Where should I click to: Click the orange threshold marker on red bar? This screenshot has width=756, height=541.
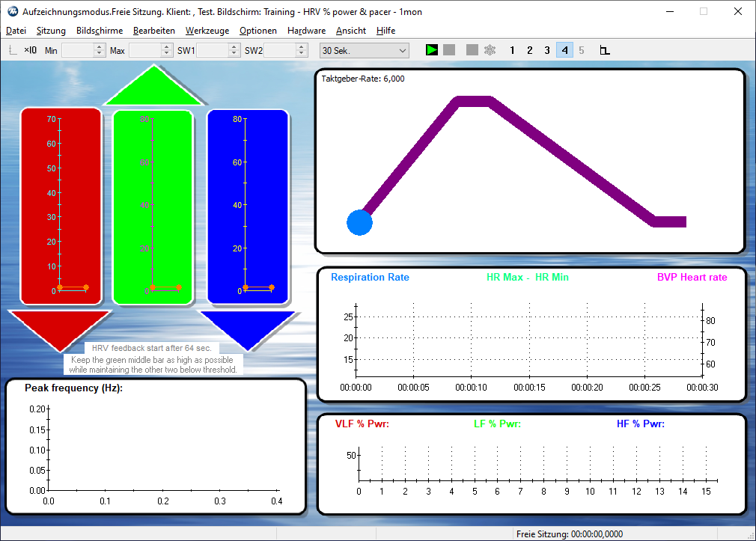click(x=73, y=287)
